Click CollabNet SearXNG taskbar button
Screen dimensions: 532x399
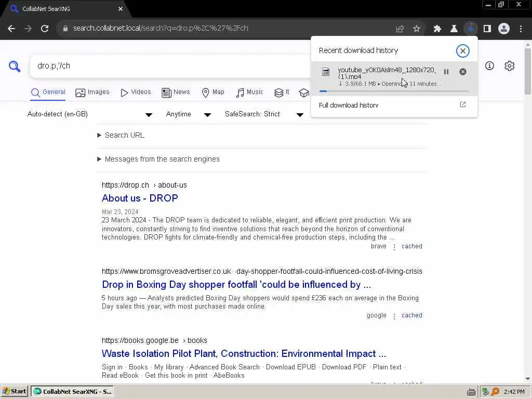click(x=72, y=392)
